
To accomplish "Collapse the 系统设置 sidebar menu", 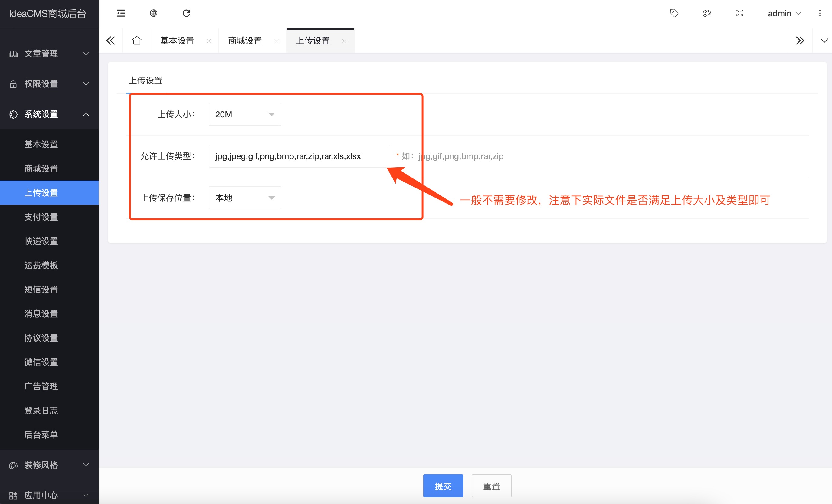I will [x=49, y=114].
